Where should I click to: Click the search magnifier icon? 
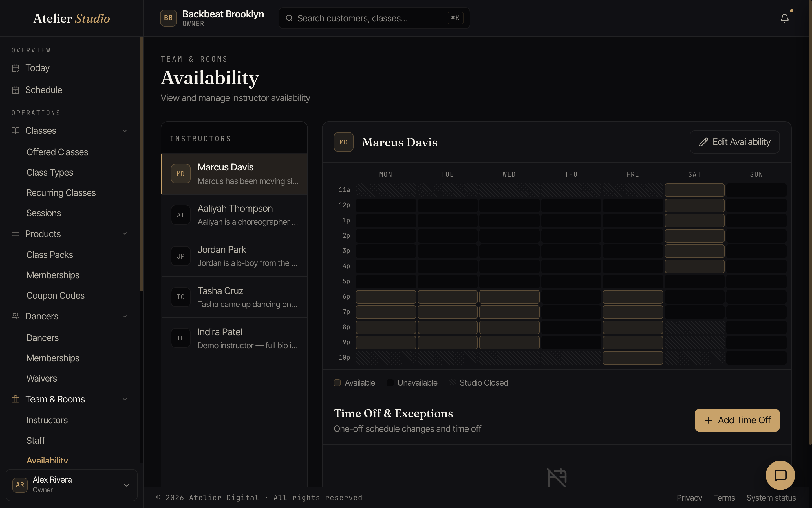coord(289,18)
